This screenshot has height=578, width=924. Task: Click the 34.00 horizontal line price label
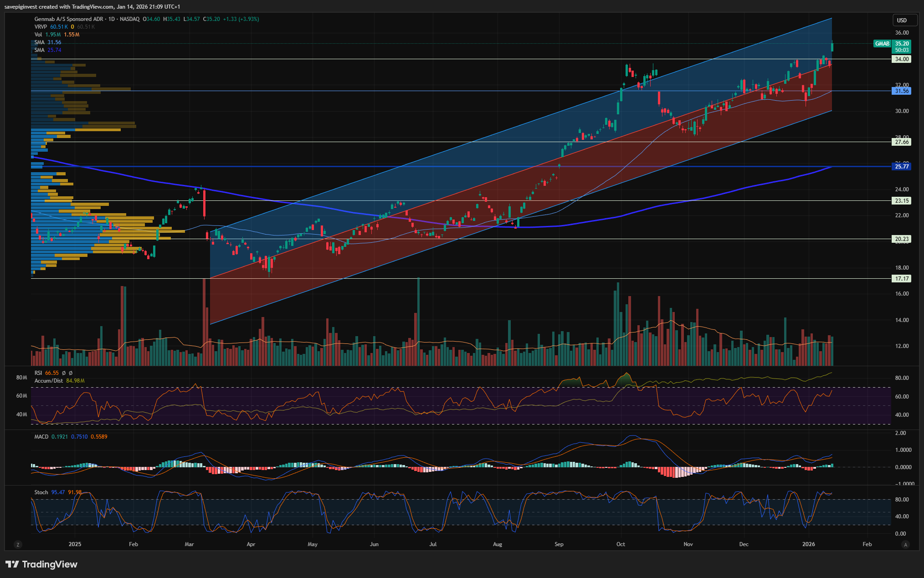[901, 59]
